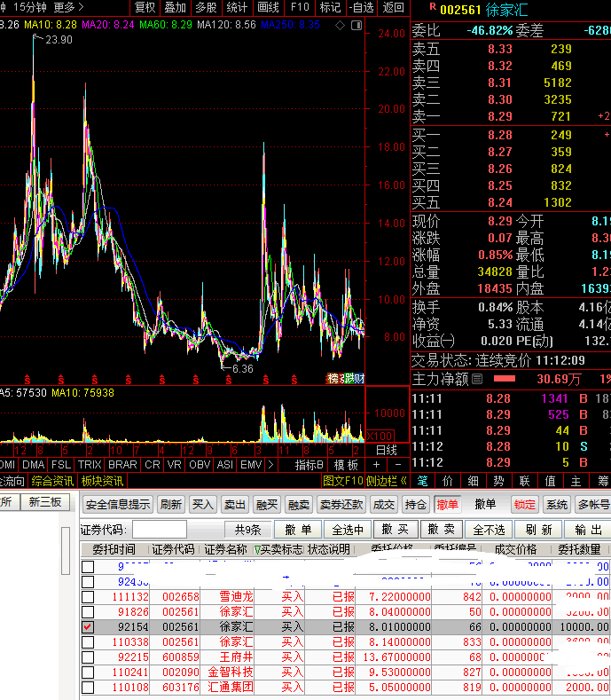Tick the checkbox for 王府井 order row
The height and width of the screenshot is (700, 611).
click(x=88, y=657)
